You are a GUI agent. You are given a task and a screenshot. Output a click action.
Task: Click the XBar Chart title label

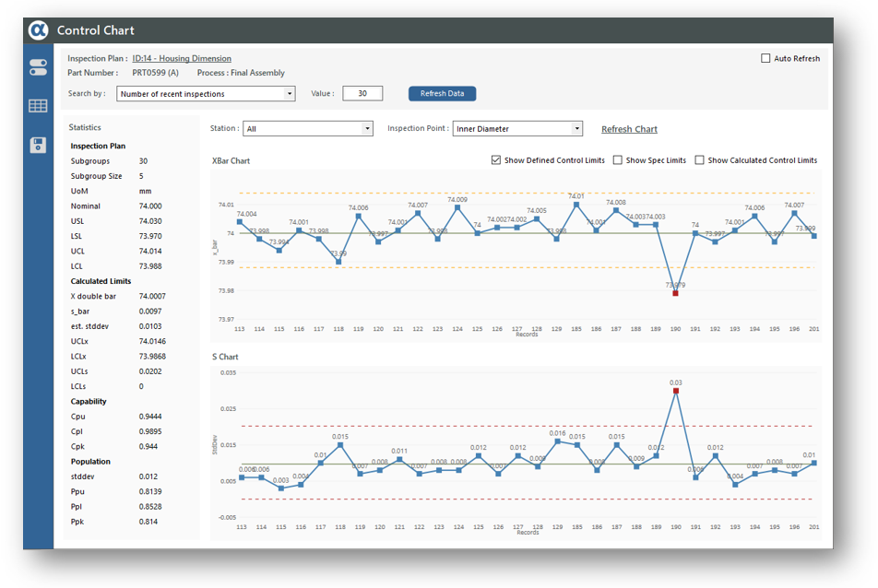click(x=231, y=161)
